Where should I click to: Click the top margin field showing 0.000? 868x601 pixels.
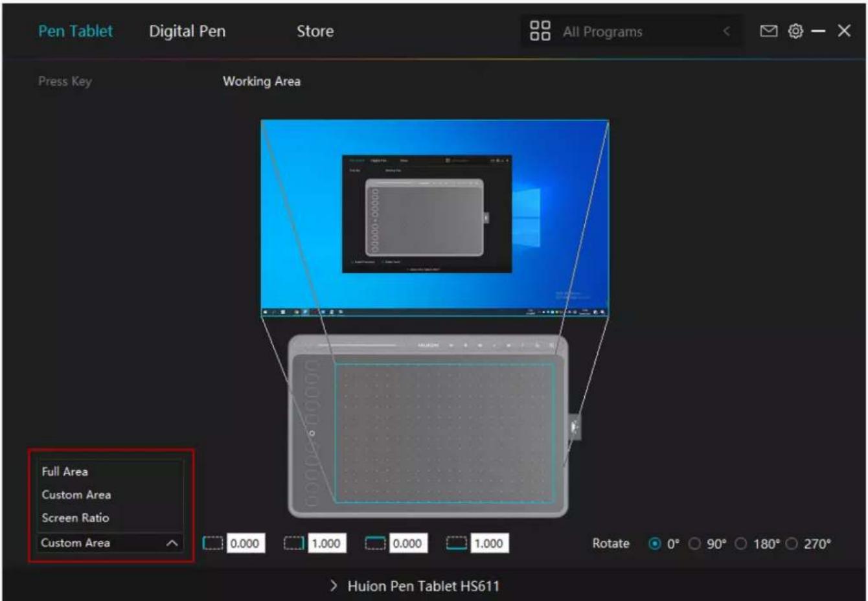[x=407, y=543]
